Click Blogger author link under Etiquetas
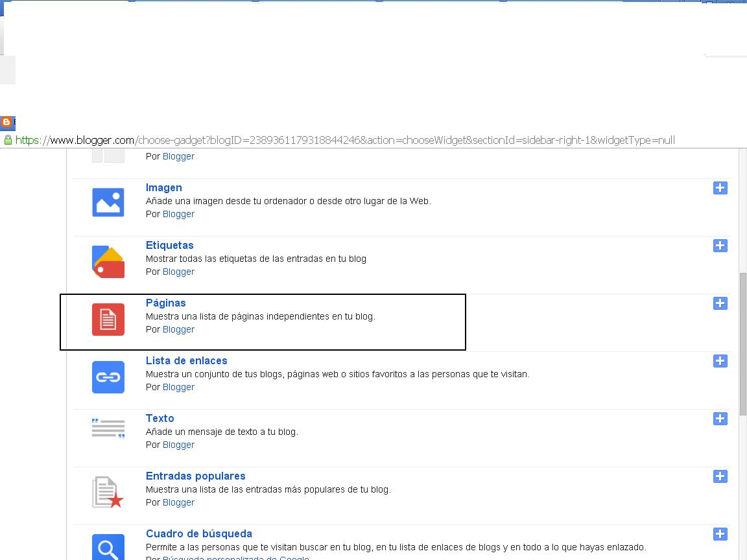The width and height of the screenshot is (747, 560). 179,272
